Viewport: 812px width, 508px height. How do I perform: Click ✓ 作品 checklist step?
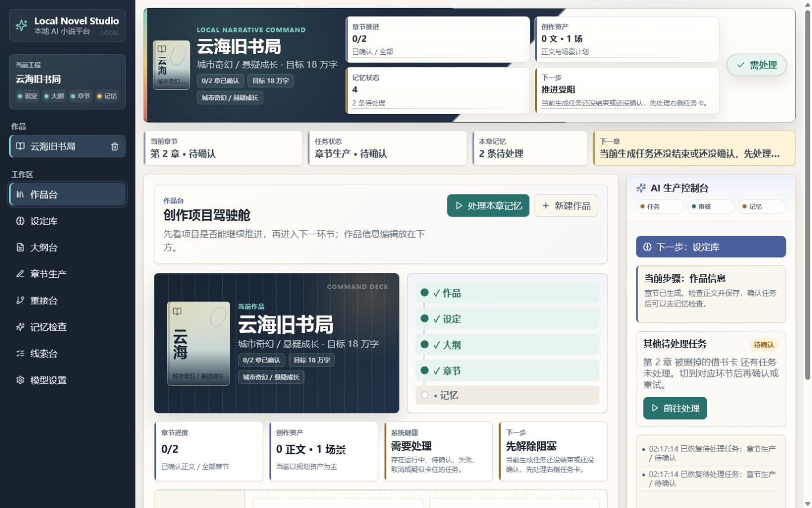(x=507, y=293)
